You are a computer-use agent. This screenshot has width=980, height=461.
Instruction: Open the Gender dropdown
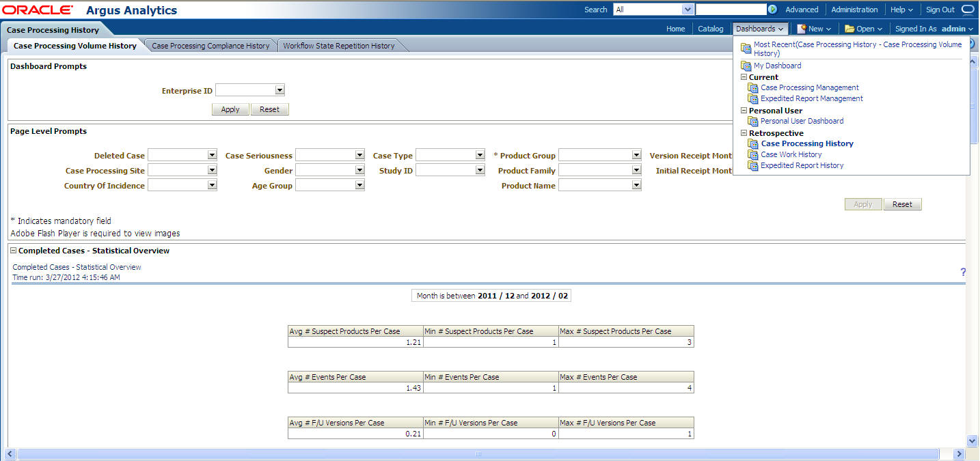[359, 170]
